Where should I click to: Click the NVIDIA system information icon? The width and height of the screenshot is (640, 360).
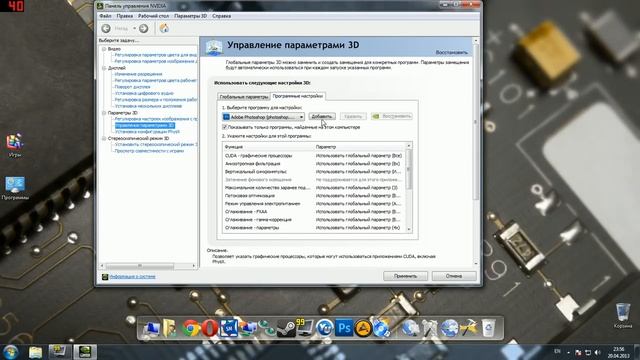[105, 277]
